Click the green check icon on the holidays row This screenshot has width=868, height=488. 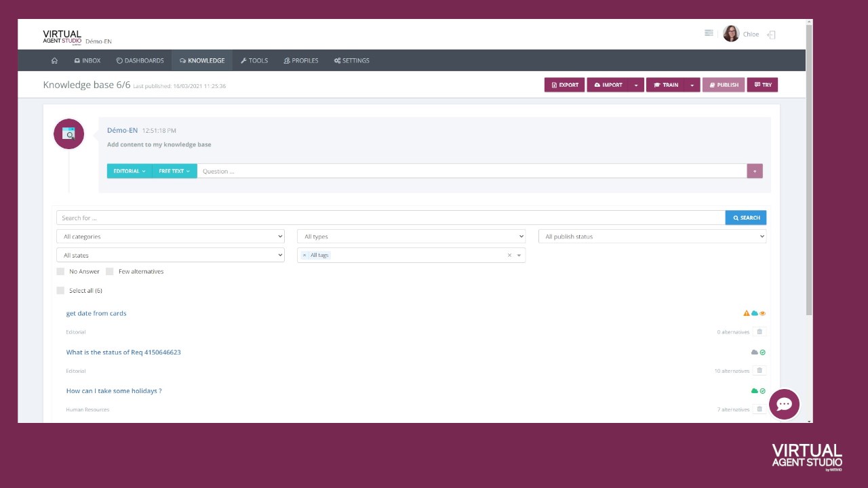click(763, 391)
